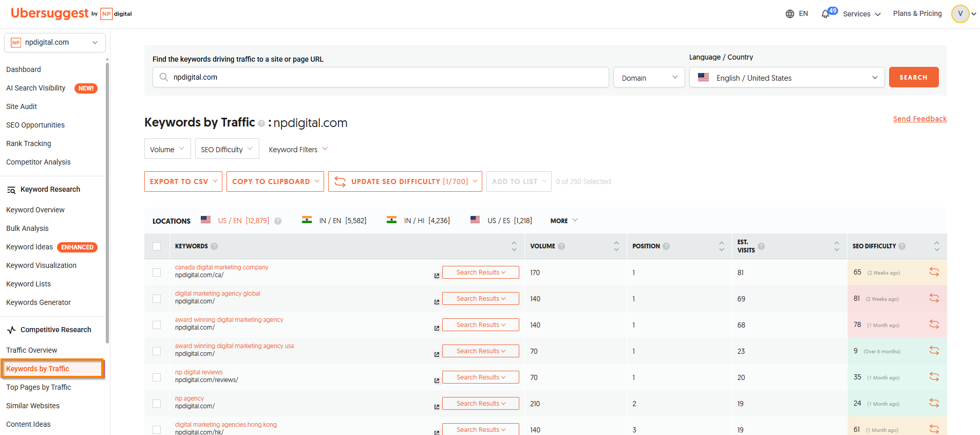The width and height of the screenshot is (980, 435).
Task: Open canada digital marketing company keyword link
Action: (x=221, y=267)
